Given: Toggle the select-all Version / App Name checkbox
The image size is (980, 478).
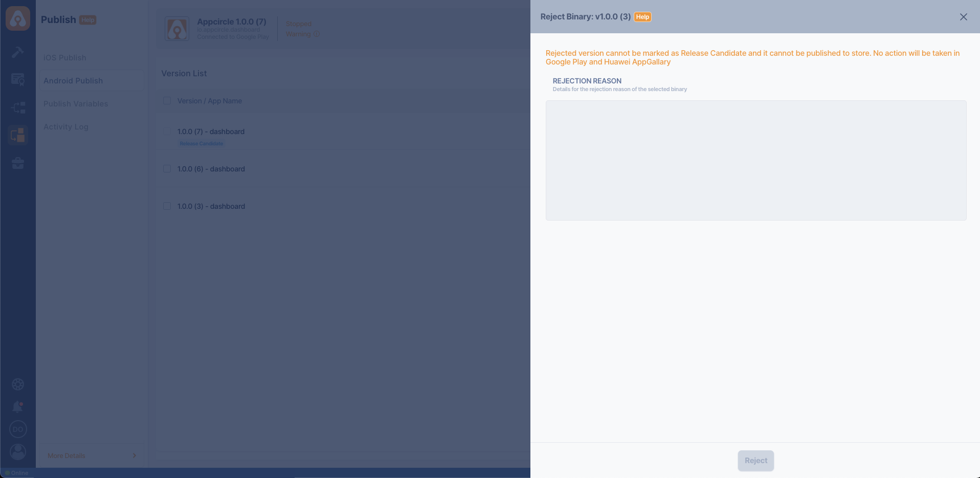Looking at the screenshot, I should coord(167,101).
